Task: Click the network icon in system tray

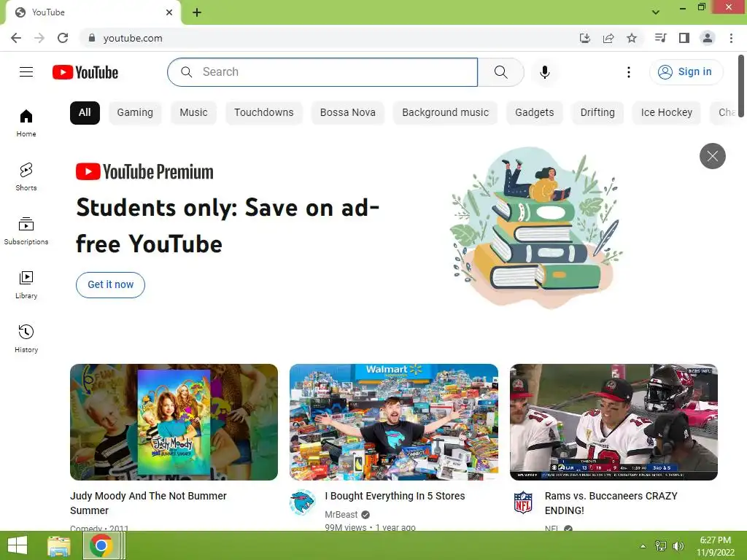Action: tap(660, 546)
